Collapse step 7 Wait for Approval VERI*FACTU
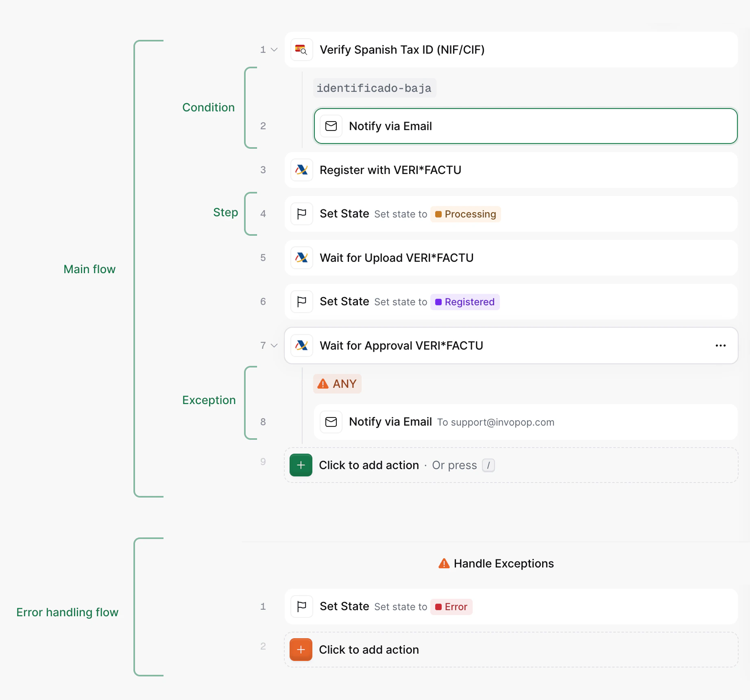750x700 pixels. (x=274, y=346)
